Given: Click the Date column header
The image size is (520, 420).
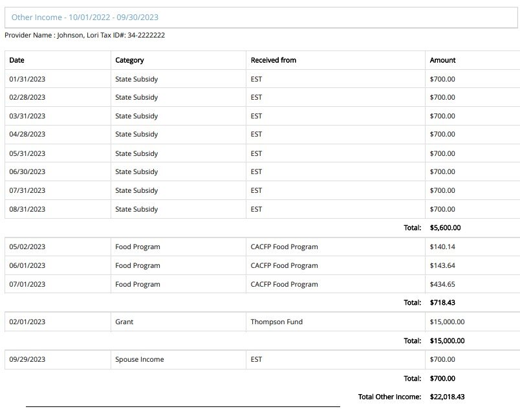Looking at the screenshot, I should [x=17, y=60].
